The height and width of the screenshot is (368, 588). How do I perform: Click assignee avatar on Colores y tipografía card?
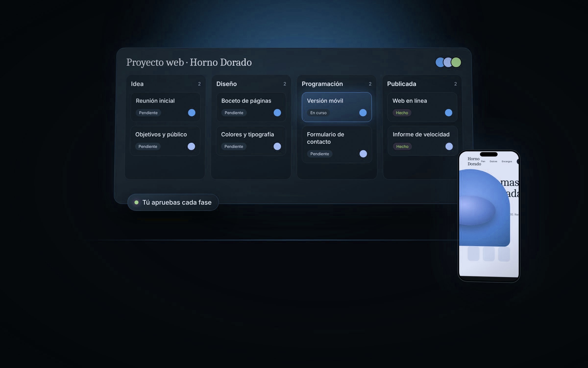[x=277, y=146]
